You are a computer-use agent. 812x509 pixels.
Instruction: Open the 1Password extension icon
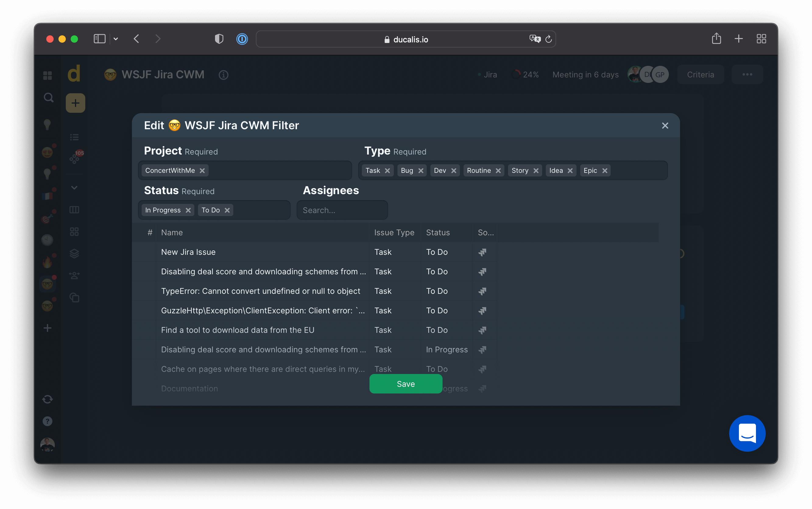tap(242, 39)
